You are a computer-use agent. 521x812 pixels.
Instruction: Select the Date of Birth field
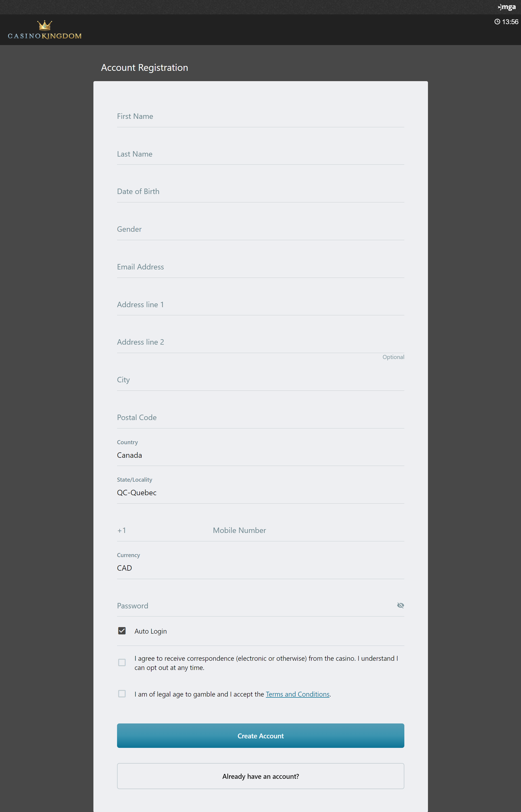(260, 191)
